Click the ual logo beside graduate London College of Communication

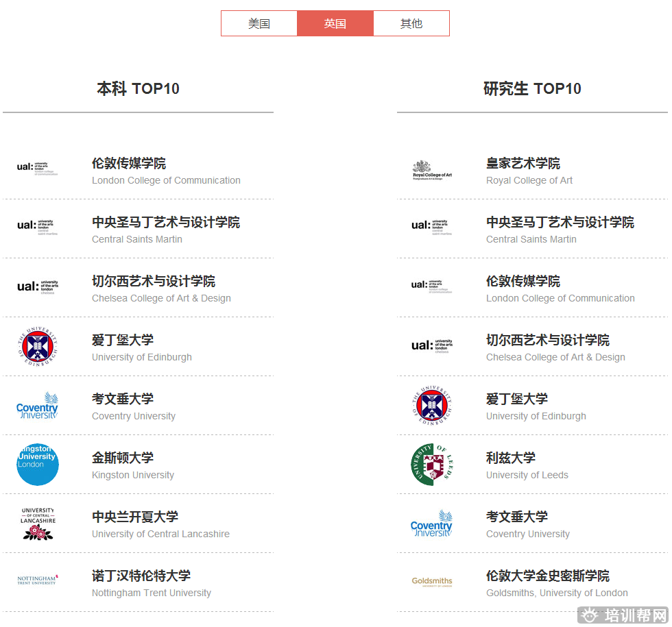pos(431,286)
